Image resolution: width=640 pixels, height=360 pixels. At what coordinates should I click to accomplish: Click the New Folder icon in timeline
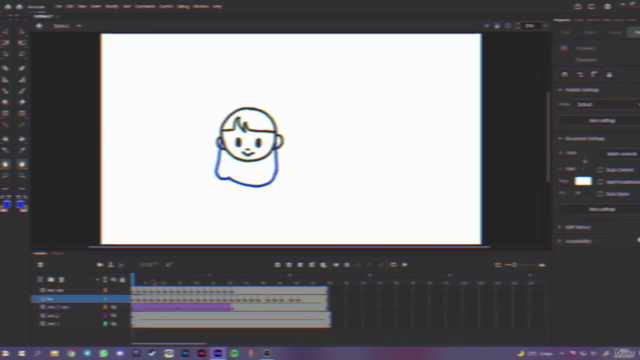(x=51, y=280)
